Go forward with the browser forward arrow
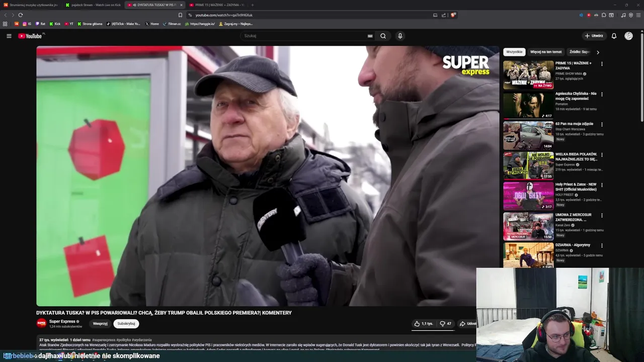The image size is (644, 362). pyautogui.click(x=13, y=15)
